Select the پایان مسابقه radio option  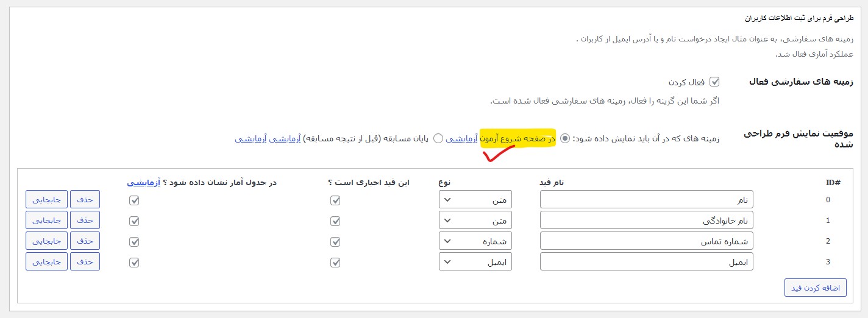(438, 138)
